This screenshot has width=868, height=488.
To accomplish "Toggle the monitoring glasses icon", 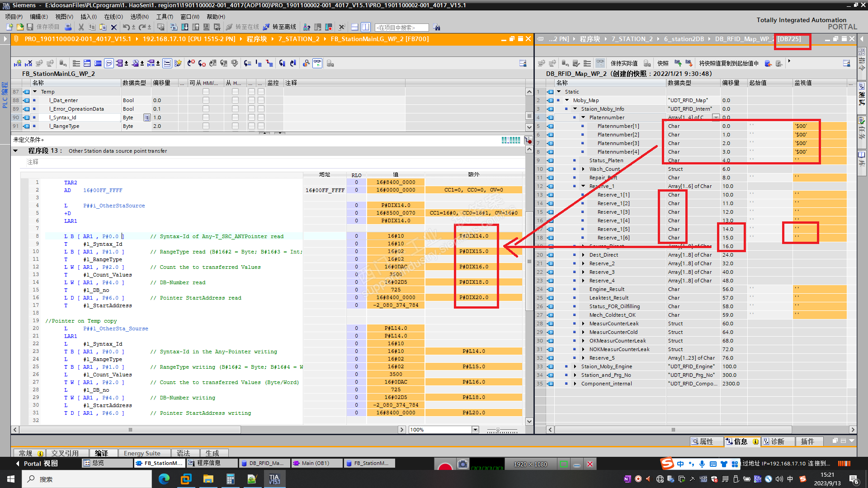I will (x=317, y=63).
